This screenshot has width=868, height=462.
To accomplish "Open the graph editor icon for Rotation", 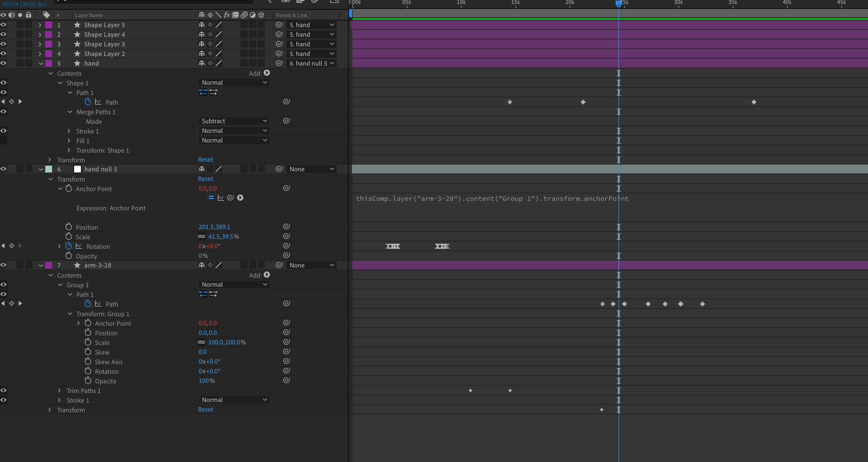I will pos(79,246).
